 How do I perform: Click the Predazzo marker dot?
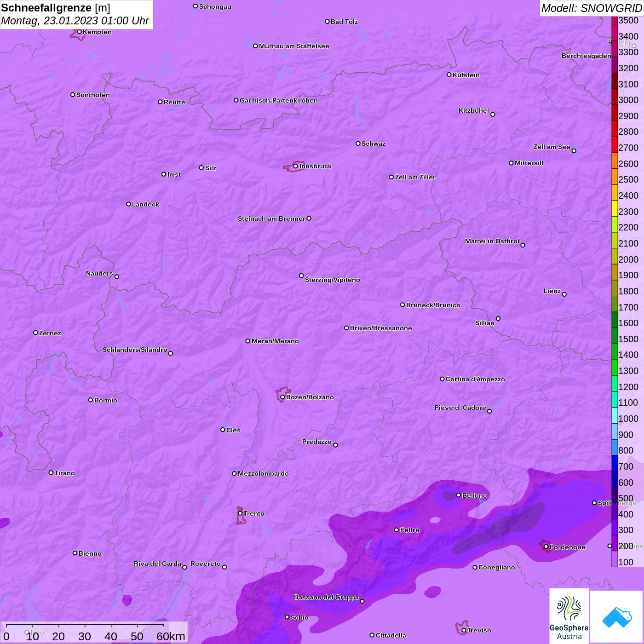pos(335,445)
